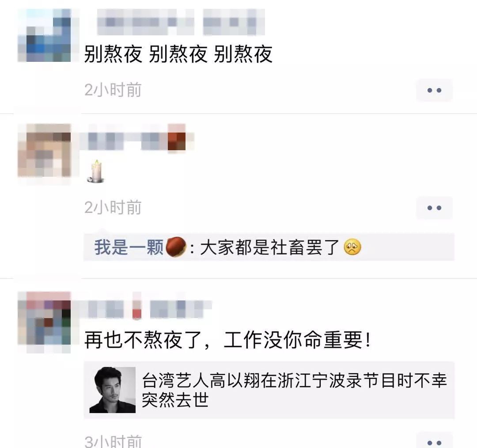Open the first post's blurred avatar

[x=45, y=35]
